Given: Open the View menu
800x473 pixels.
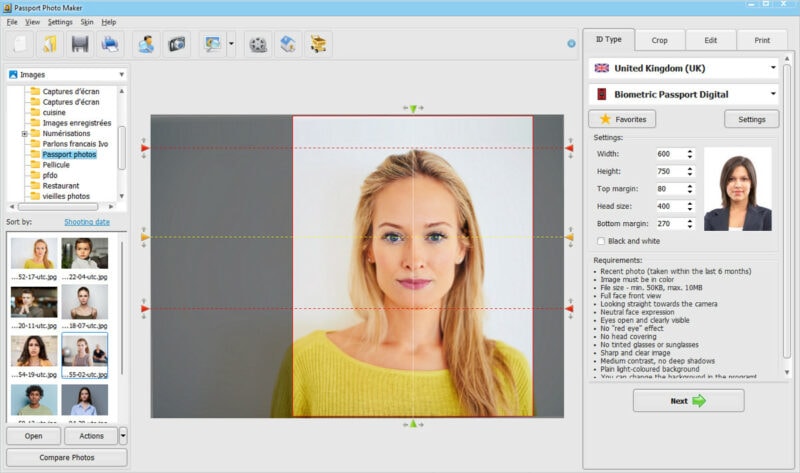Looking at the screenshot, I should pos(33,22).
